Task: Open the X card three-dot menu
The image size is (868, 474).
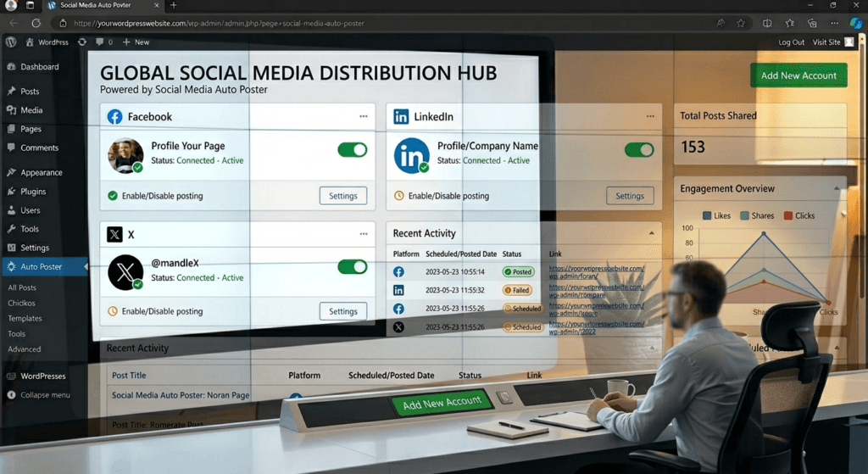Action: click(x=363, y=234)
